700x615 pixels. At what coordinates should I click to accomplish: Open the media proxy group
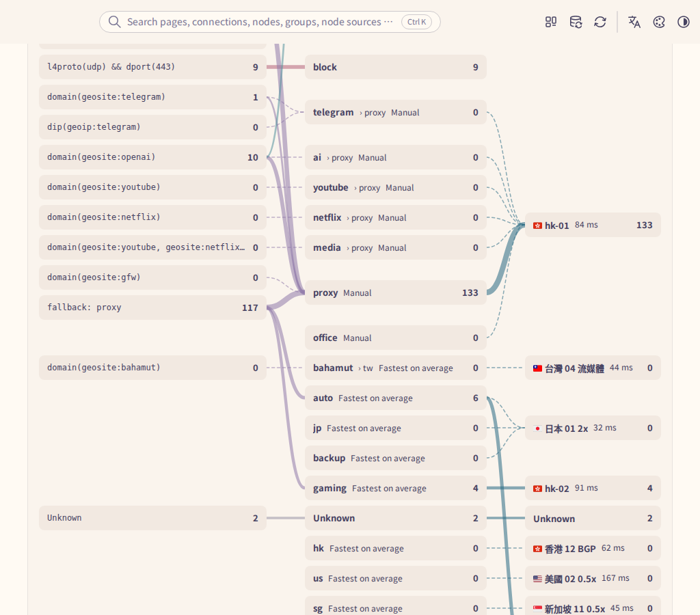[396, 247]
